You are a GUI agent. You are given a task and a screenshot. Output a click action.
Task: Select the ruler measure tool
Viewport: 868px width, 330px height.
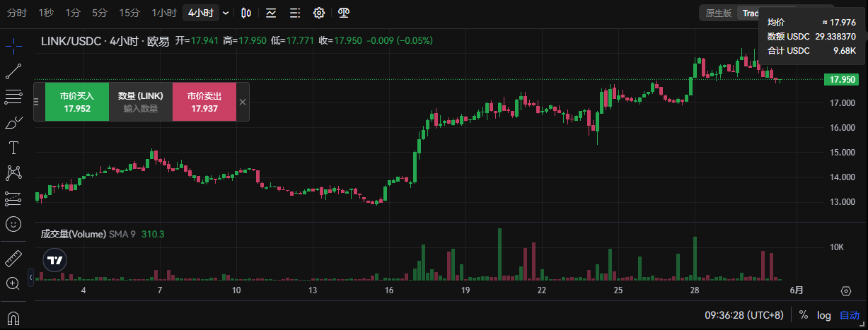(x=13, y=259)
